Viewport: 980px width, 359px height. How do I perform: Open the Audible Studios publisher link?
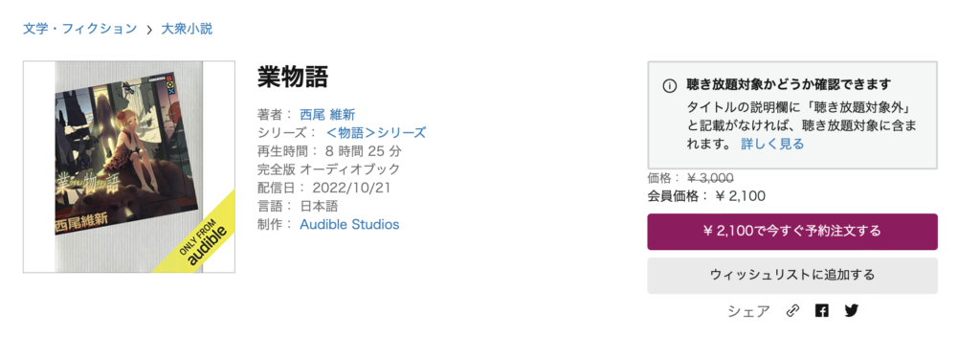click(349, 224)
